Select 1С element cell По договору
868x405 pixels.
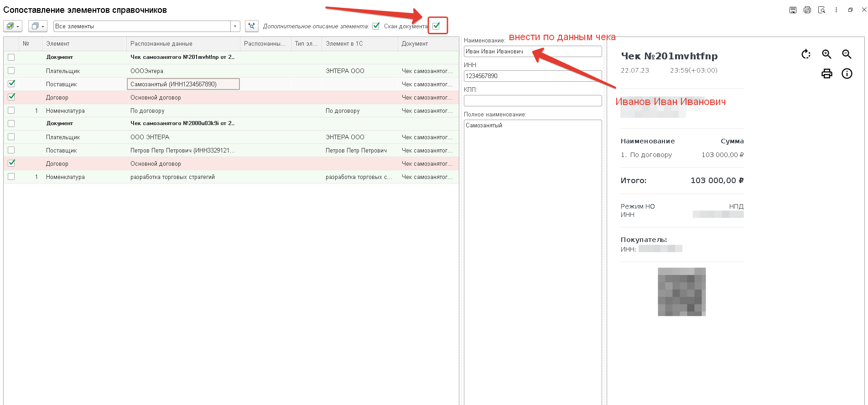click(x=360, y=110)
